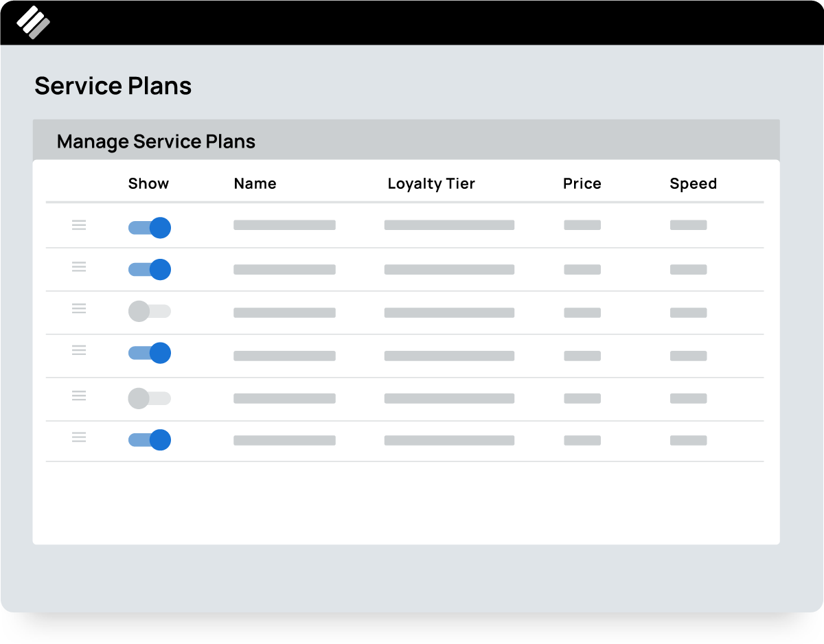Disable the Show toggle on the first row
Screen dimensions: 824x644
149,227
